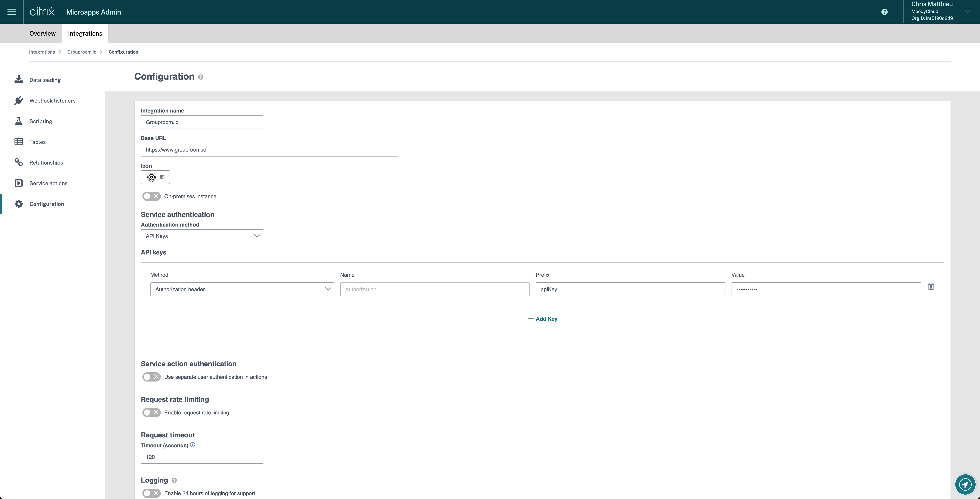Click the Tables grid icon
This screenshot has width=980, height=499.
coord(19,141)
